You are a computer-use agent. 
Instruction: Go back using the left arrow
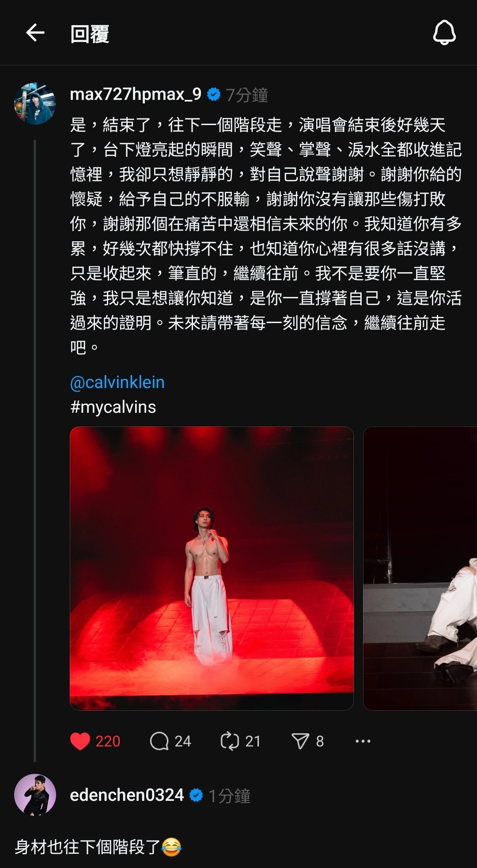coord(35,33)
